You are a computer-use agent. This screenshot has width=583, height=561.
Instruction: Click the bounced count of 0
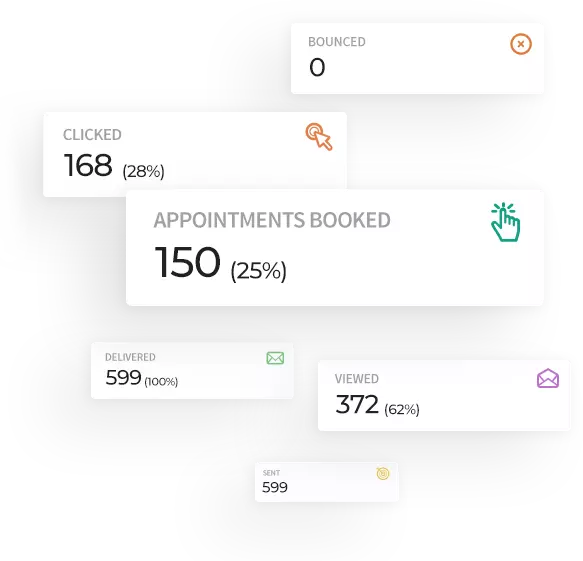(x=317, y=67)
